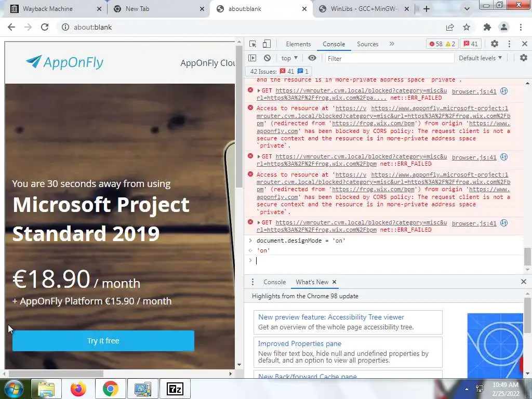Open File Explorer from the taskbar
This screenshot has height=399, width=532.
(46, 389)
